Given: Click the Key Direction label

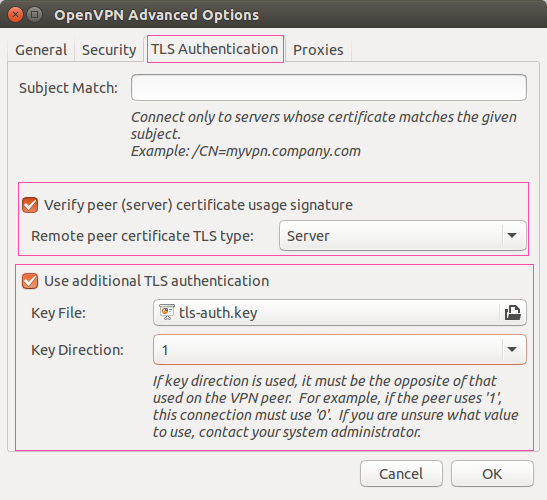Looking at the screenshot, I should coord(77,350).
